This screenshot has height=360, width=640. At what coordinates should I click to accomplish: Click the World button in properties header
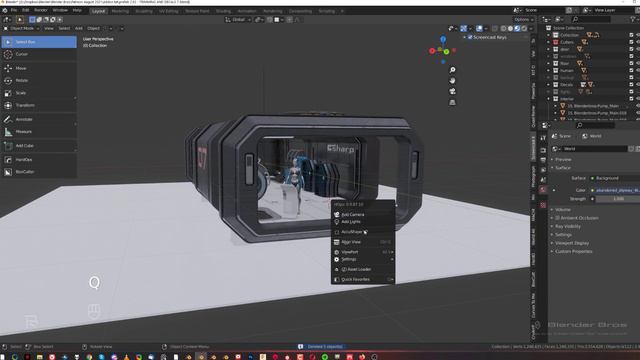[x=592, y=136]
